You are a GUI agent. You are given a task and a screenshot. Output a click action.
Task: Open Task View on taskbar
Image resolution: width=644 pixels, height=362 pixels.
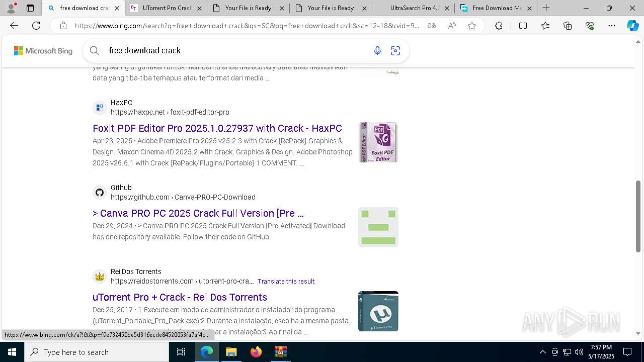coord(181,352)
